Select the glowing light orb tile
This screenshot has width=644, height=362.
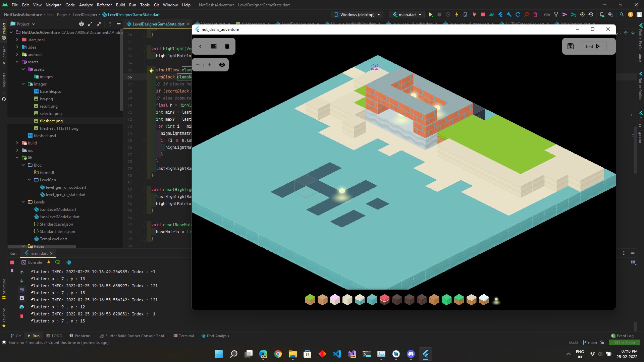pyautogui.click(x=496, y=300)
